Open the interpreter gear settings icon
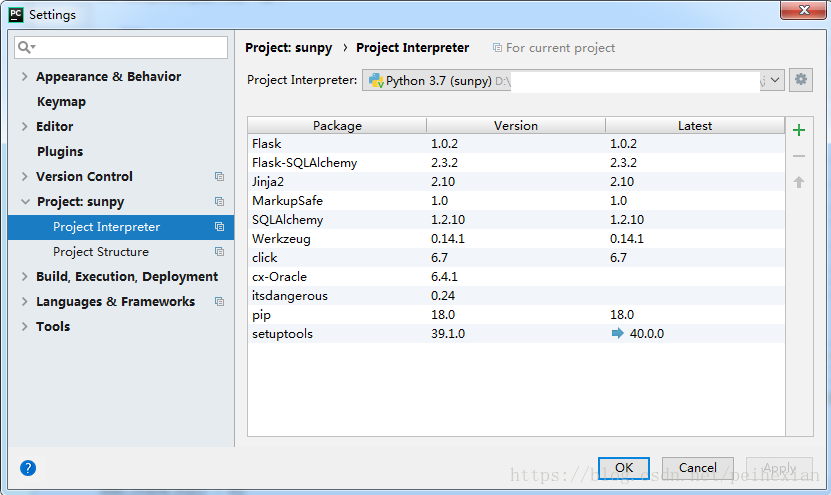The height and width of the screenshot is (495, 831). (x=801, y=80)
